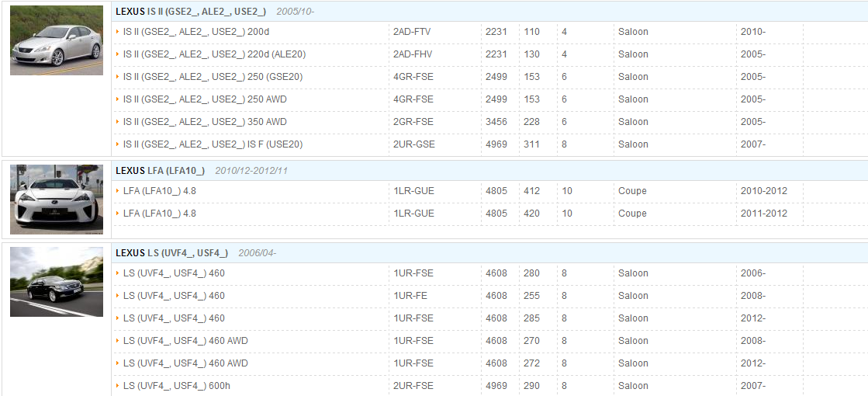Open the silver Lexus IS II car thumbnail
This screenshot has width=868, height=396.
(57, 40)
